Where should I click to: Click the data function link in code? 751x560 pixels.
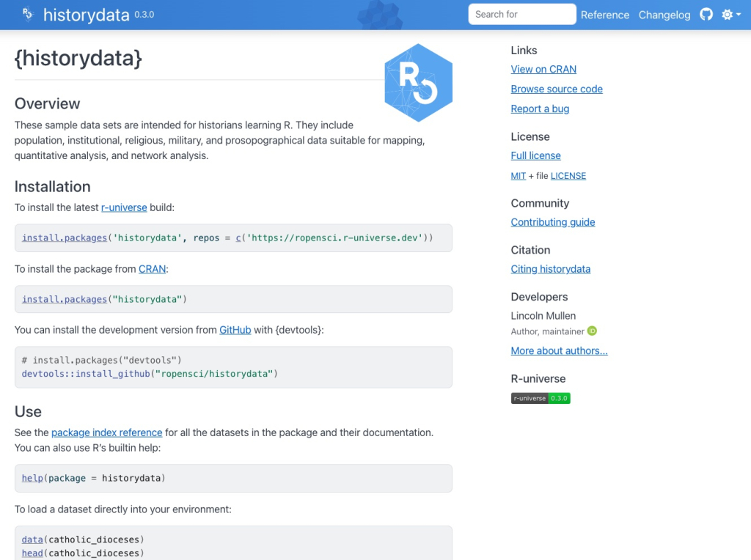pos(32,539)
